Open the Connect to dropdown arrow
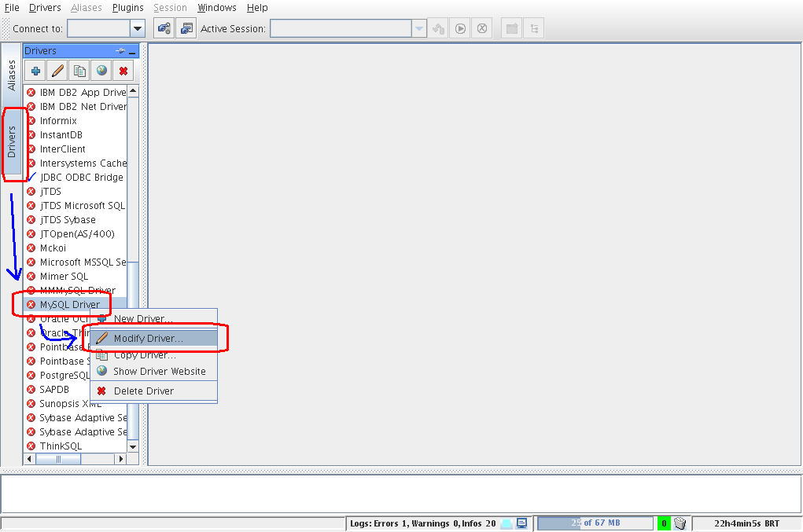The image size is (803, 532). click(138, 28)
